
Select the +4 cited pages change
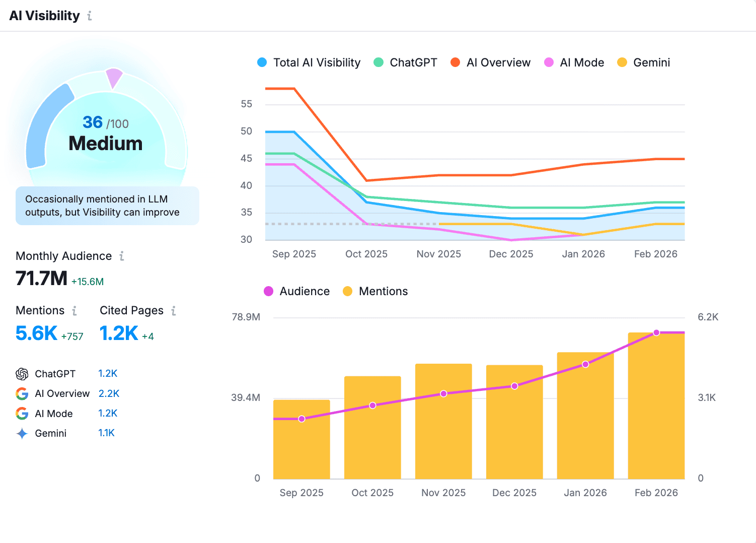pyautogui.click(x=148, y=336)
